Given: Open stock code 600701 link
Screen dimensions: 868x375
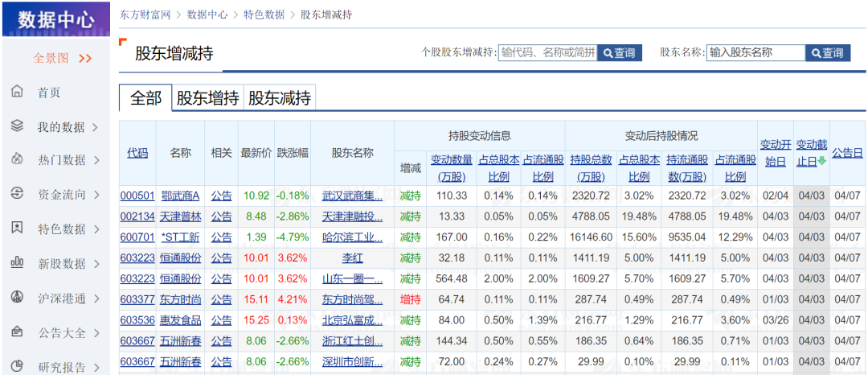Looking at the screenshot, I should 137,237.
